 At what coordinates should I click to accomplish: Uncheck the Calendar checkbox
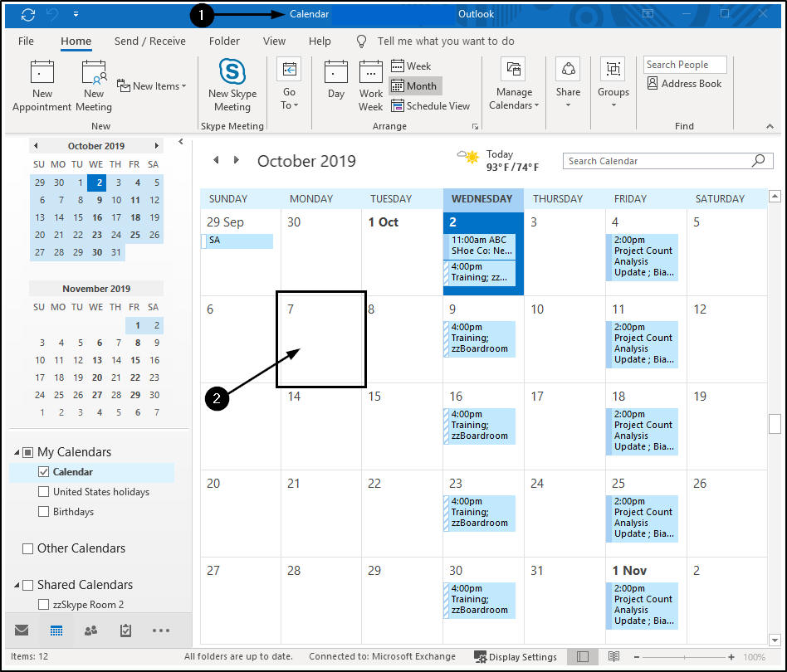tap(44, 472)
